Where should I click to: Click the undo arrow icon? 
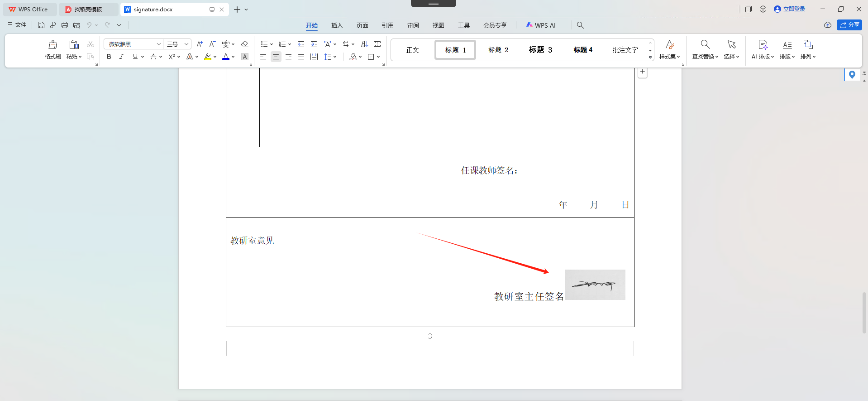pos(89,25)
